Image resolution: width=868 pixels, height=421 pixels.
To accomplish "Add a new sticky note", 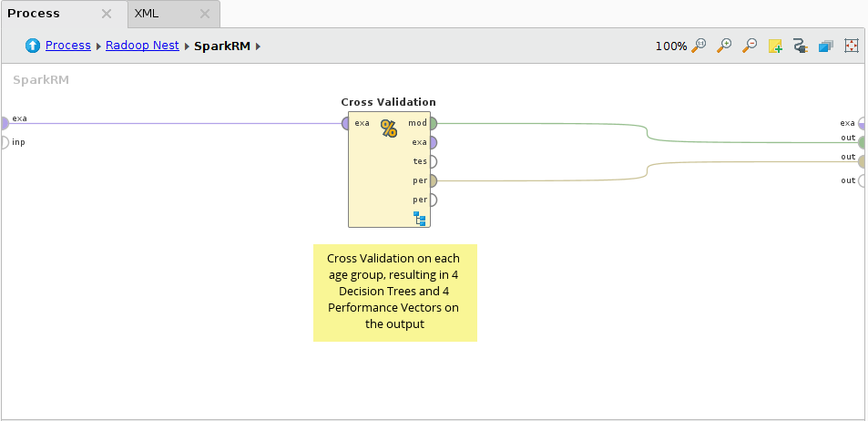I will [775, 45].
